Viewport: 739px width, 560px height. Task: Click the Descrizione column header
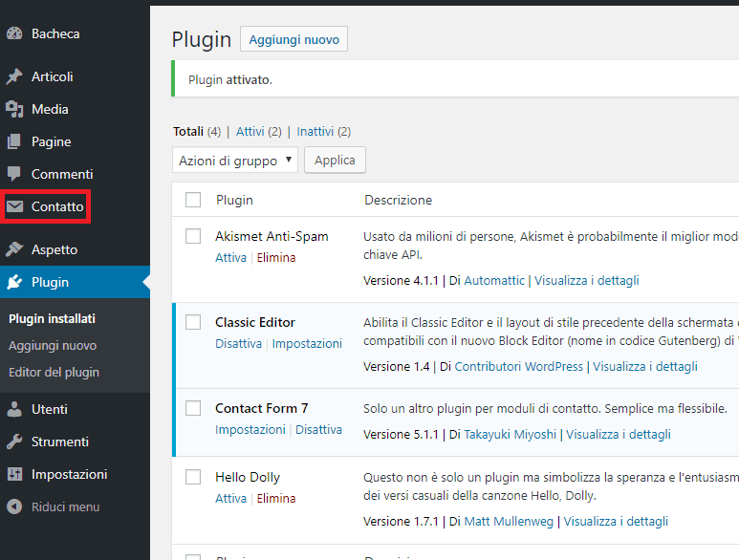click(399, 200)
